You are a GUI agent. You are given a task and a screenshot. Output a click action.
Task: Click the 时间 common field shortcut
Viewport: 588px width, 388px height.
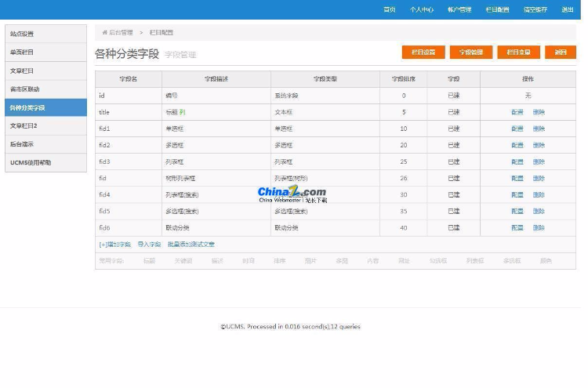click(249, 260)
